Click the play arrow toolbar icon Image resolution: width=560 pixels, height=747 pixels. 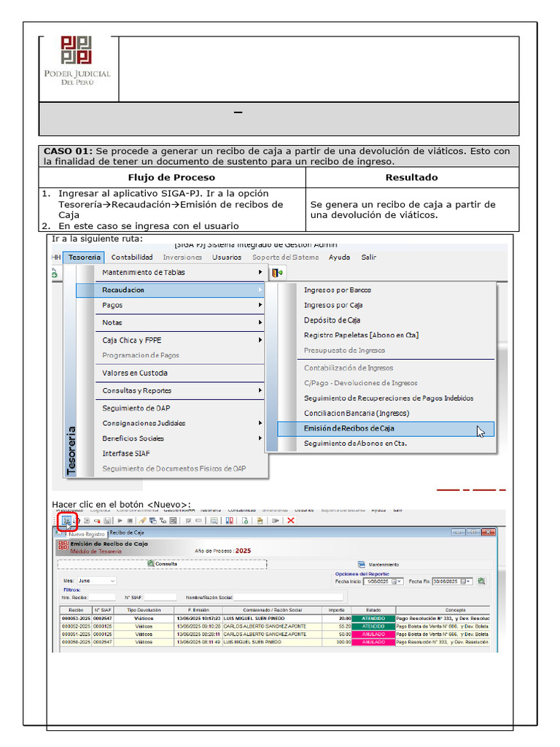[x=120, y=521]
